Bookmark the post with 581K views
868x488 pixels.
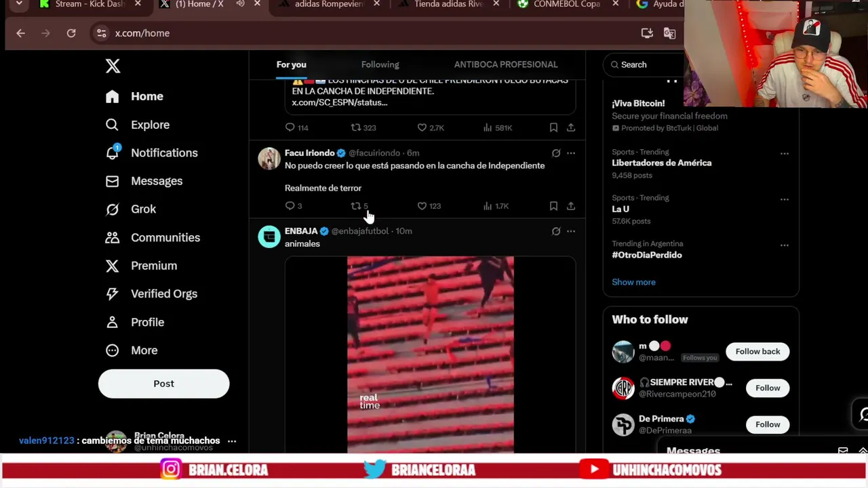click(553, 127)
